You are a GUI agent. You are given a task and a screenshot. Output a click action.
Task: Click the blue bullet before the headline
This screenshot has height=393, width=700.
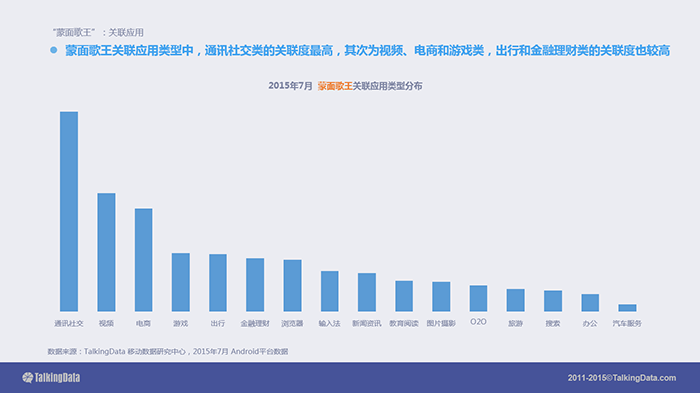coord(54,50)
